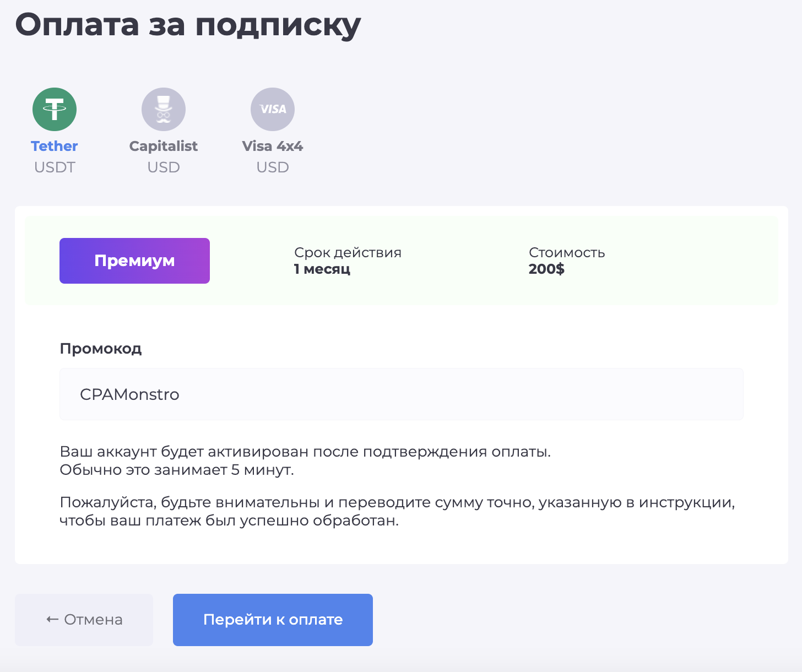Click the account activation notice text
The width and height of the screenshot is (802, 672).
point(305,460)
